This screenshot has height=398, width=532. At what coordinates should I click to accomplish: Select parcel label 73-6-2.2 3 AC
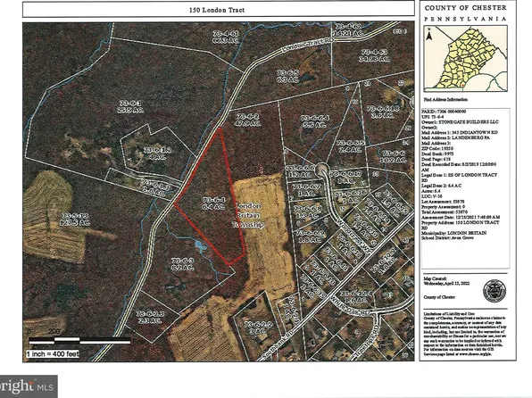tap(259, 328)
